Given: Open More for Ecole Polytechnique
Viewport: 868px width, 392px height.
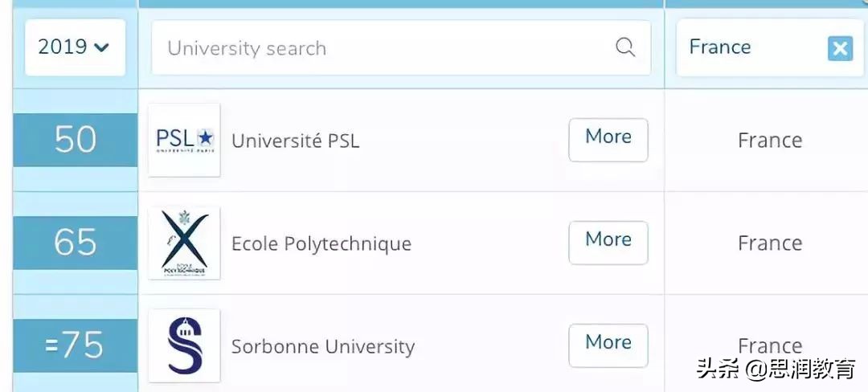Looking at the screenshot, I should (x=608, y=242).
